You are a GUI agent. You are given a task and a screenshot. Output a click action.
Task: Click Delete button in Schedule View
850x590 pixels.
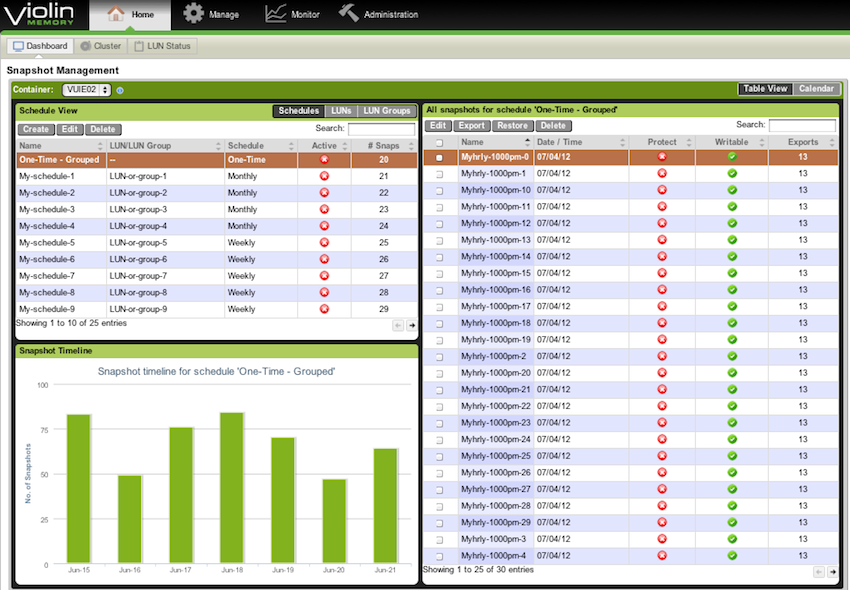tap(102, 129)
